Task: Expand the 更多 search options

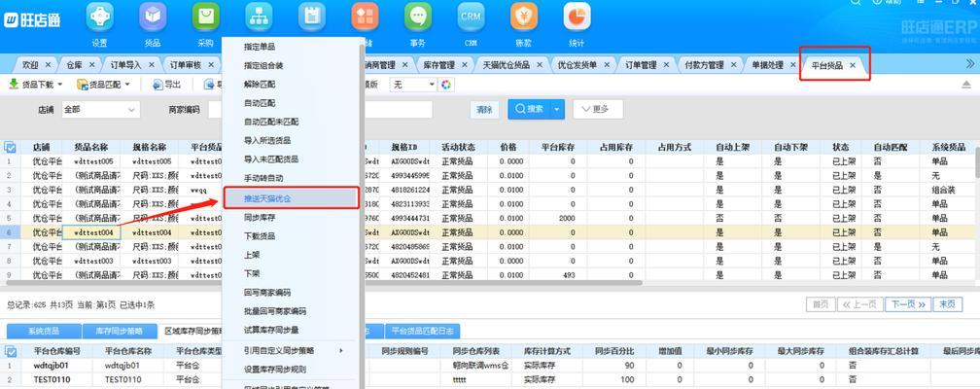Action: coord(598,109)
